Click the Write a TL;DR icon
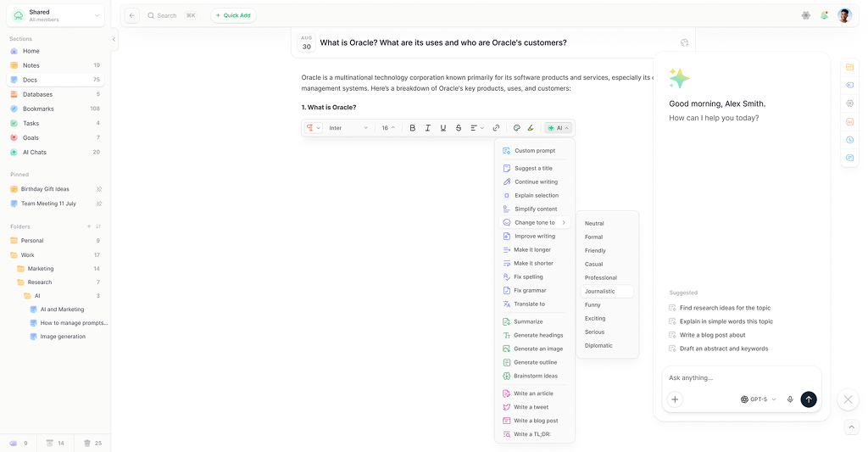Viewport: 868px width, 452px height. point(507,434)
